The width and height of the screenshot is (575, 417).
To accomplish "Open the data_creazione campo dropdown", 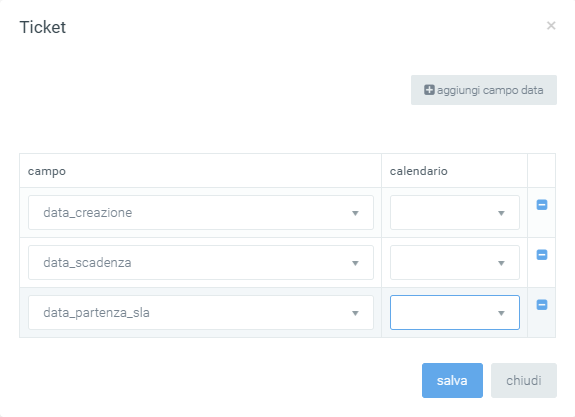I will click(x=201, y=213).
